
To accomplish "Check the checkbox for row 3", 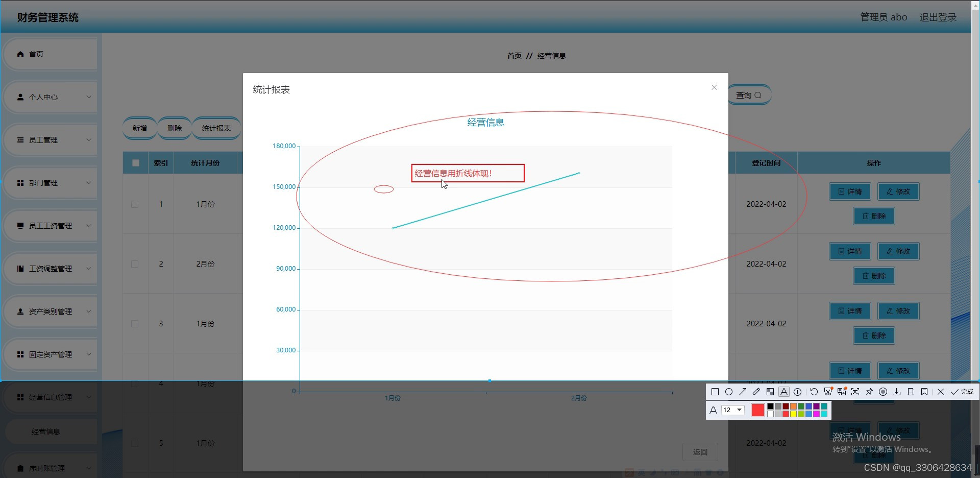I will (135, 324).
